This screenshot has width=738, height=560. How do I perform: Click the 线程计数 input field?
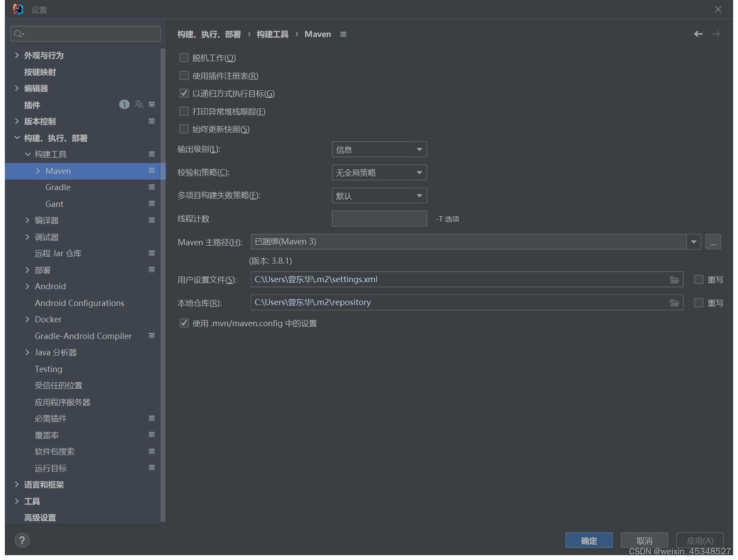379,218
